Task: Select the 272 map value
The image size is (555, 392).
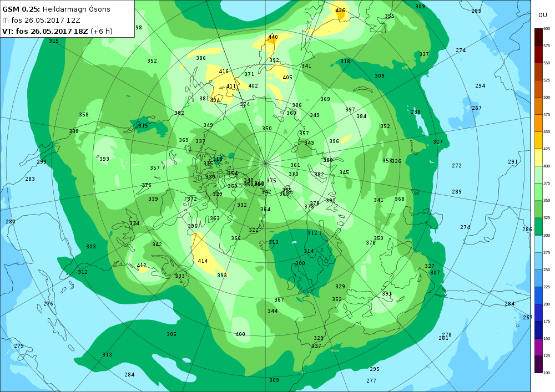Action: coord(457,165)
